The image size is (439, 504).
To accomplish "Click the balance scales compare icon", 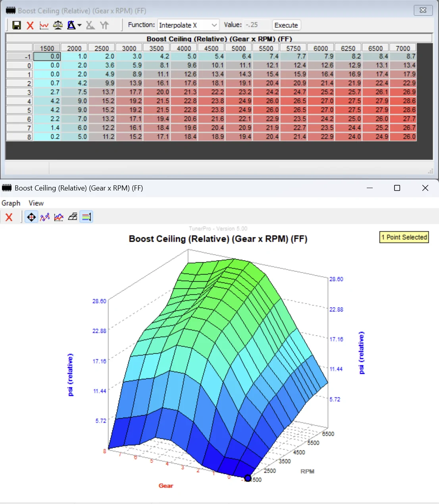I will [58, 25].
